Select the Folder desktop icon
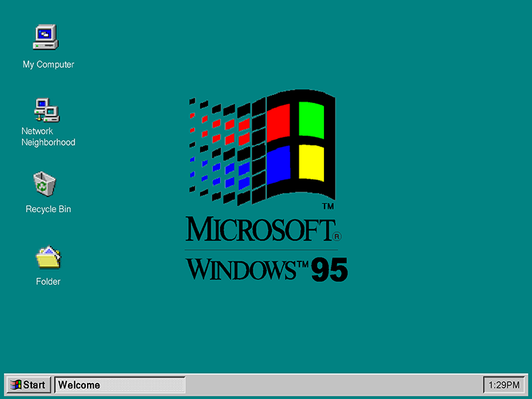Screen dimensions: 532x399 (x=48, y=257)
